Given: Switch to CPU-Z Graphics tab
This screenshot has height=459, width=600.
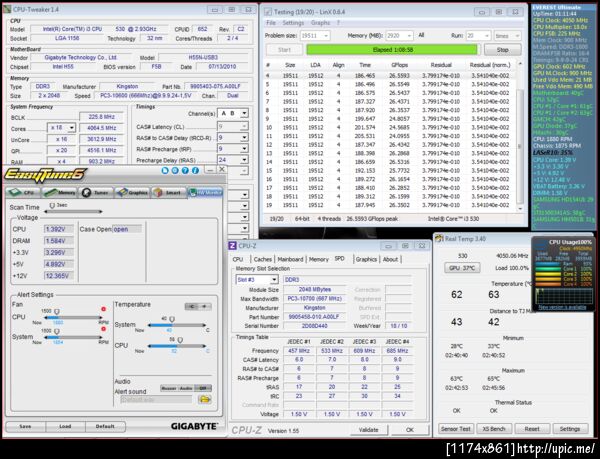Looking at the screenshot, I should [366, 259].
